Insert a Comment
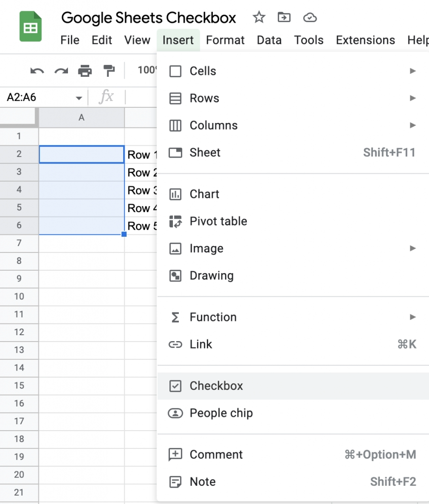 pyautogui.click(x=216, y=454)
